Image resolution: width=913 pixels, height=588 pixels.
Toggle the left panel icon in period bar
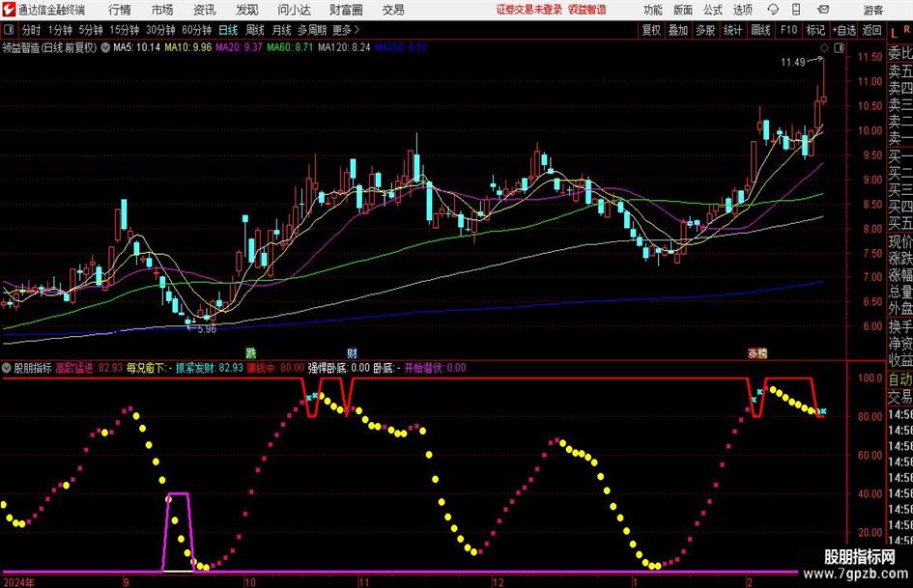(8, 30)
